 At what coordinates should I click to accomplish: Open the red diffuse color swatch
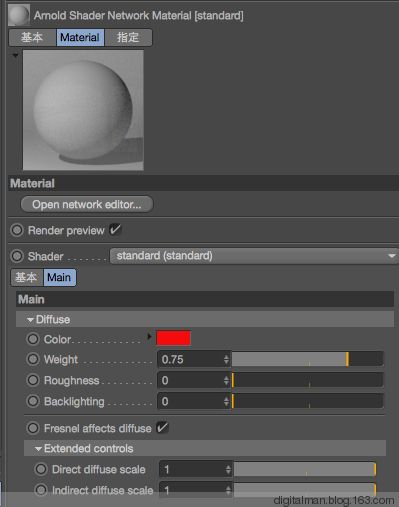[173, 338]
